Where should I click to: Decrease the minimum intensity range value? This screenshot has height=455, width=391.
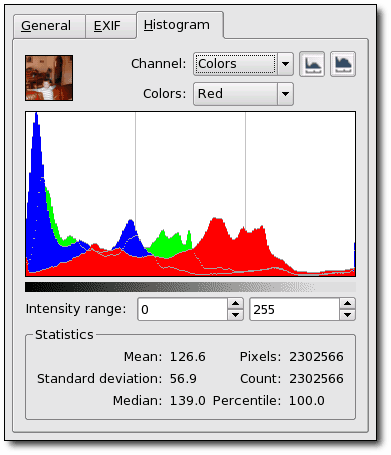[x=236, y=315]
